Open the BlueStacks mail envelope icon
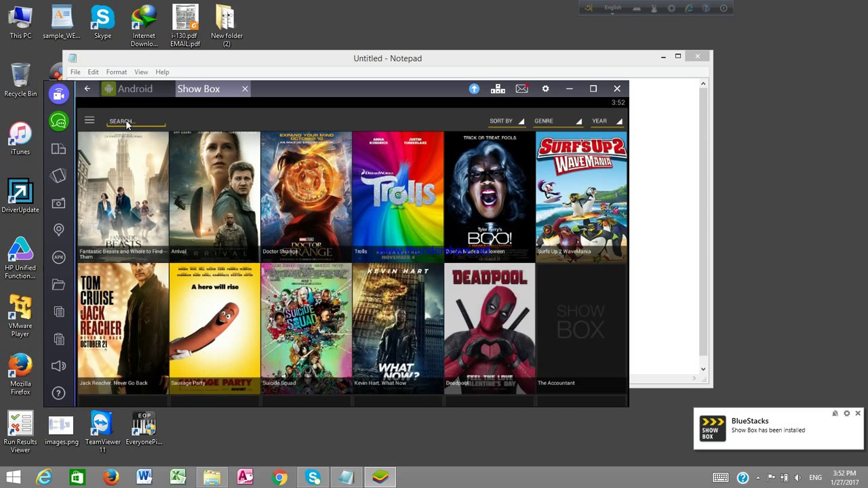This screenshot has width=868, height=488. 521,89
